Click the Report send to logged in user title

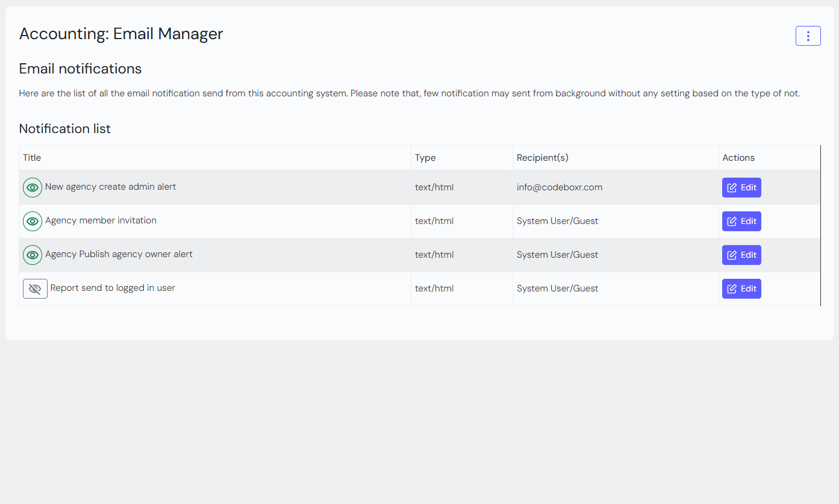point(113,288)
